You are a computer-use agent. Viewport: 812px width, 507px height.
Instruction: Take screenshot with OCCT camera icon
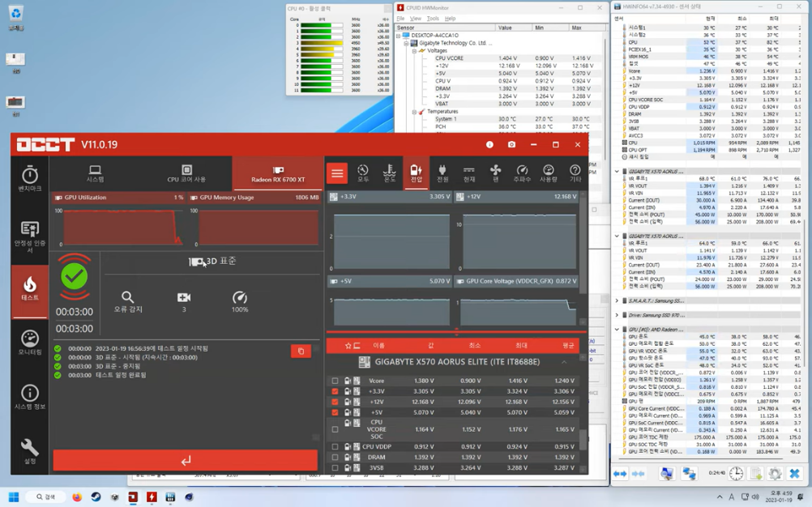(511, 145)
